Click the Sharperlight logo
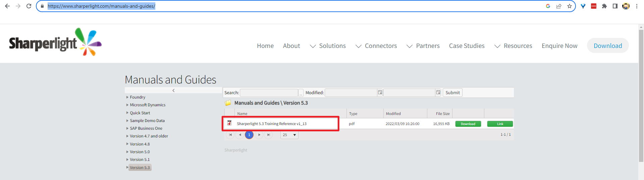644x180 pixels. coord(55,42)
